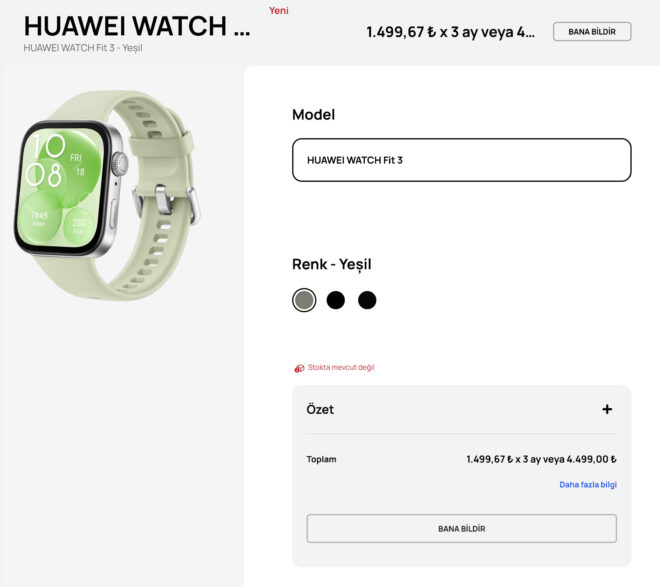Click the green watch product image
This screenshot has width=660, height=587.
(x=107, y=195)
